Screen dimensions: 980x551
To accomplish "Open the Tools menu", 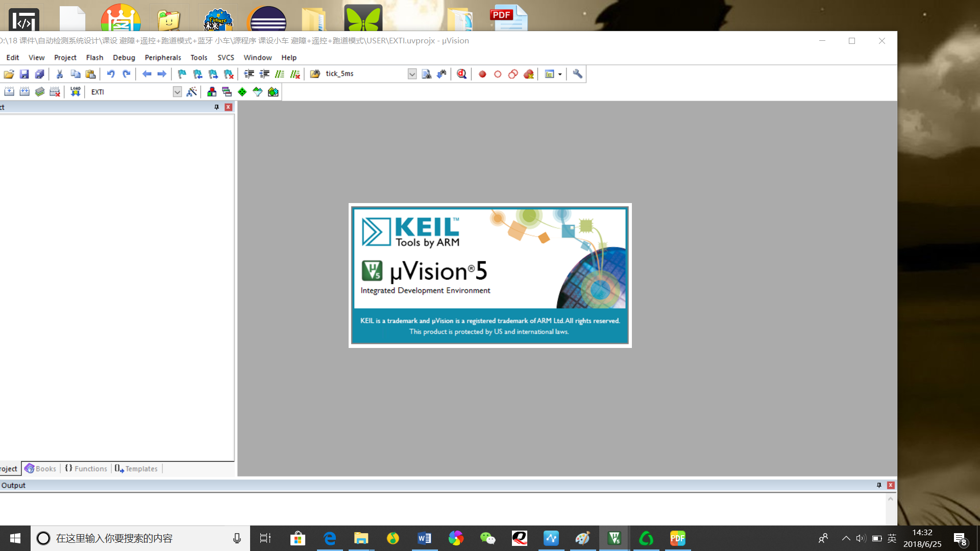I will click(199, 58).
